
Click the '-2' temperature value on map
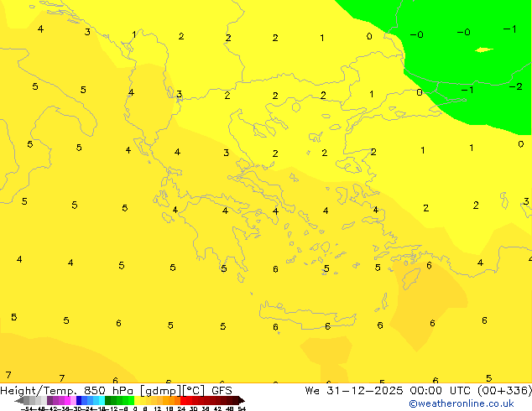pos(515,86)
